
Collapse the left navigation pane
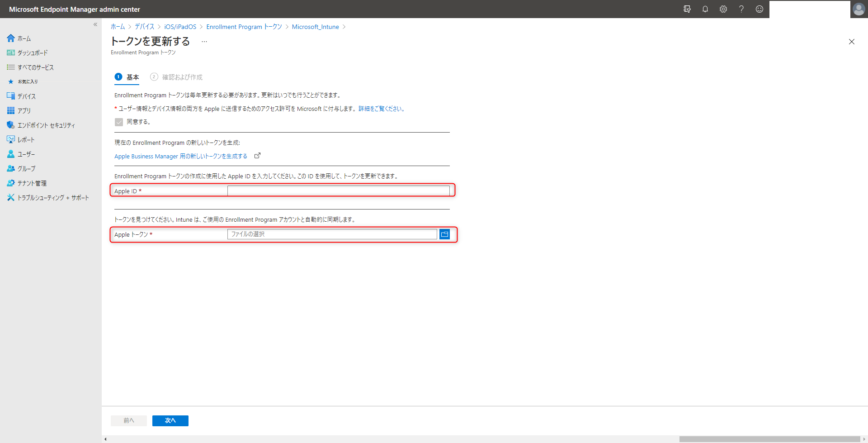click(x=95, y=24)
